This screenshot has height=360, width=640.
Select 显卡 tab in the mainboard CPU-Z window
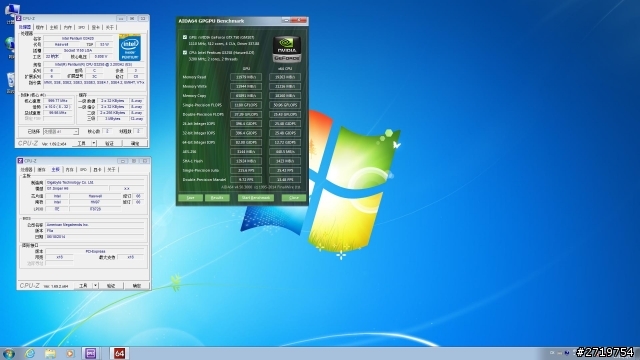97,170
